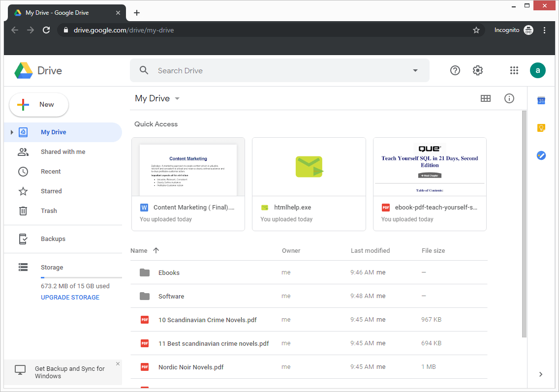The height and width of the screenshot is (392, 559).
Task: Select the Software folder row
Action: coord(309,296)
